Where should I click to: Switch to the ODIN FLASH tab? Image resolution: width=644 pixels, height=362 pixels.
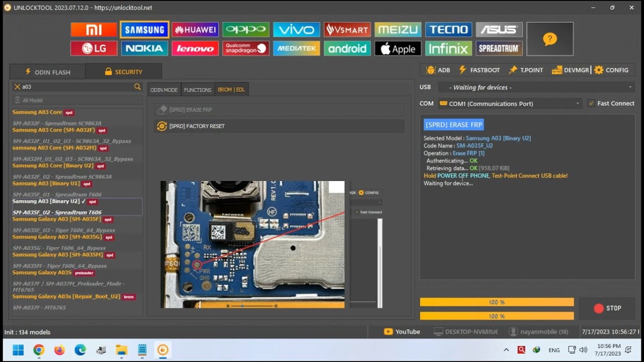(48, 72)
